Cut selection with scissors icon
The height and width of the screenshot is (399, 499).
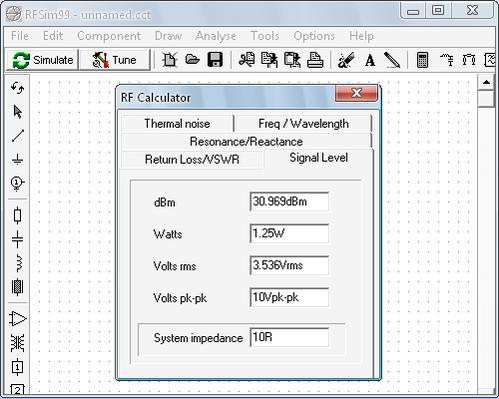click(x=247, y=60)
